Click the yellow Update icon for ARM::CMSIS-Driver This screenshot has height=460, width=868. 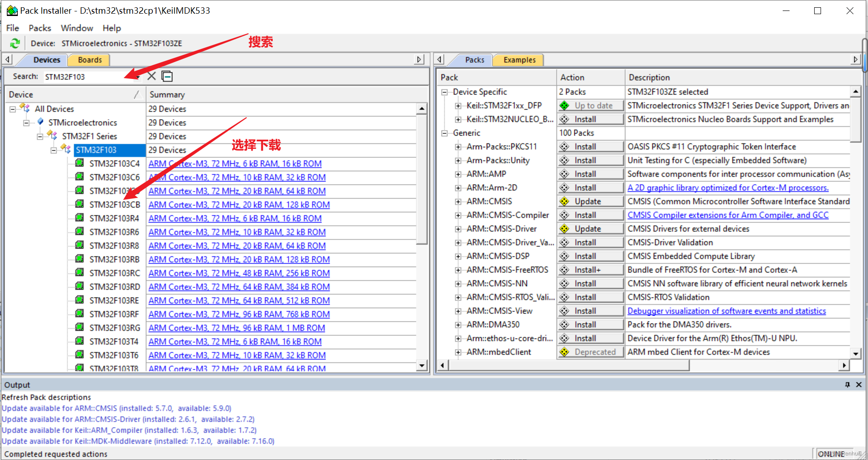[565, 229]
